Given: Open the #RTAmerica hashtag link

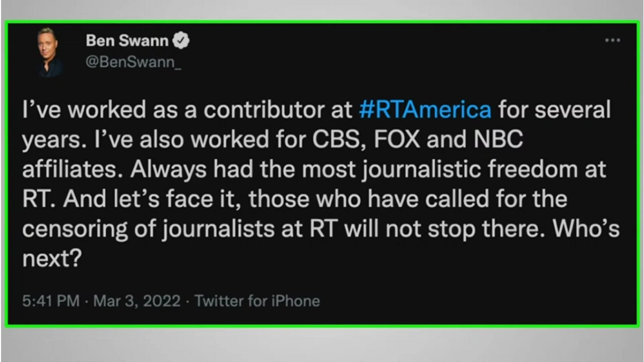Looking at the screenshot, I should pos(425,110).
